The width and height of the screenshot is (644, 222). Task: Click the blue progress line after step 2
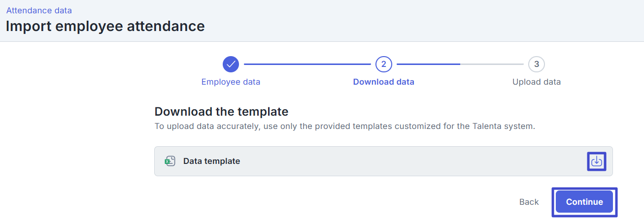pyautogui.click(x=428, y=64)
